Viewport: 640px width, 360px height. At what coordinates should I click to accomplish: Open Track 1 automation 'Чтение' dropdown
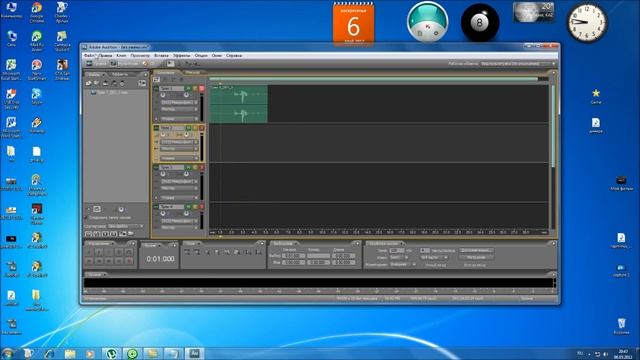point(179,119)
